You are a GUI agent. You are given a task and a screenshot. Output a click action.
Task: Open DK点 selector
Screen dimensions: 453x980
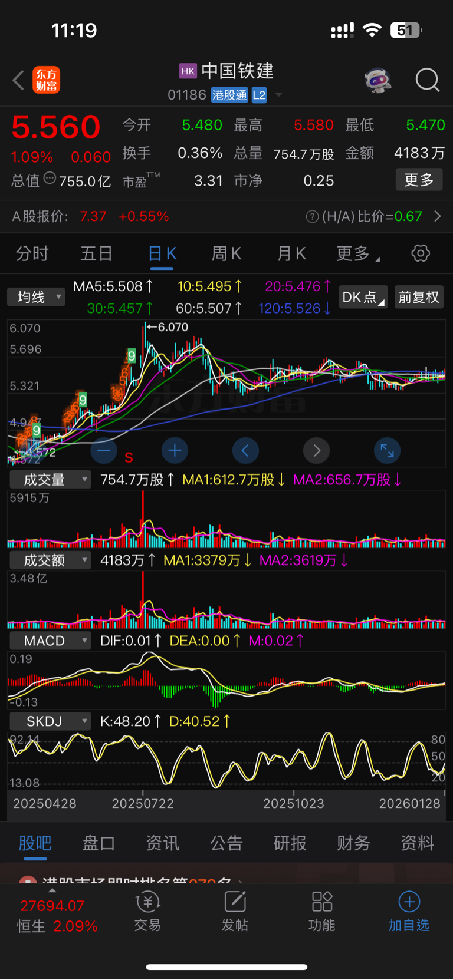click(x=363, y=297)
